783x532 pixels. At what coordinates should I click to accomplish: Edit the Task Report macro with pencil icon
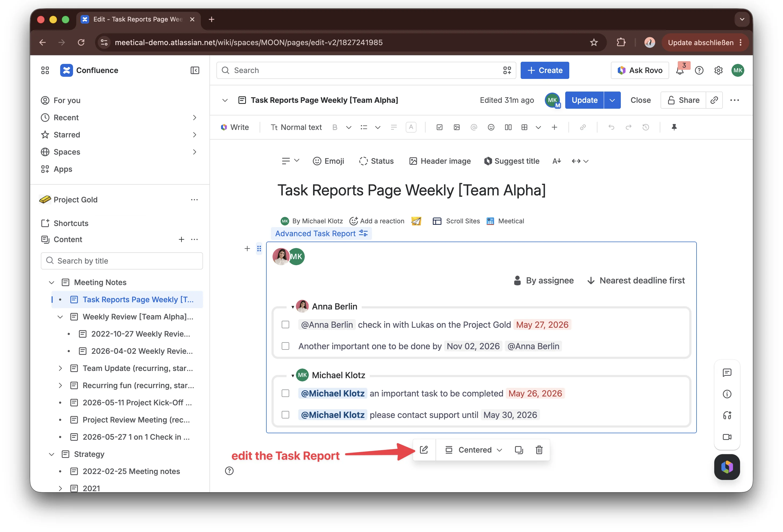point(424,450)
